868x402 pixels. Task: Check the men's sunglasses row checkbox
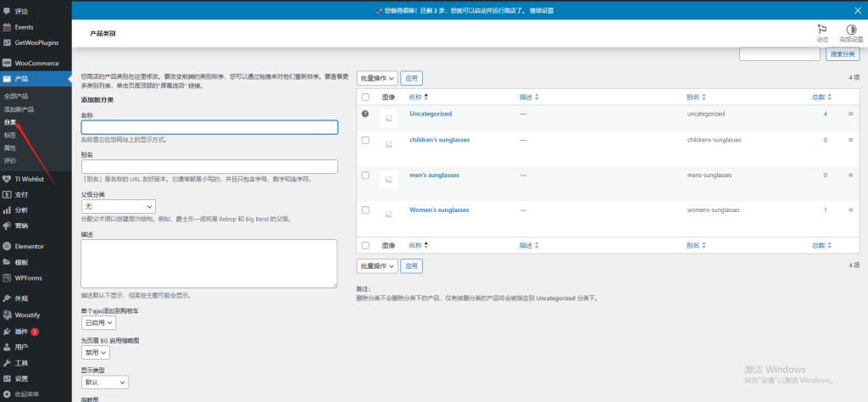[x=365, y=175]
